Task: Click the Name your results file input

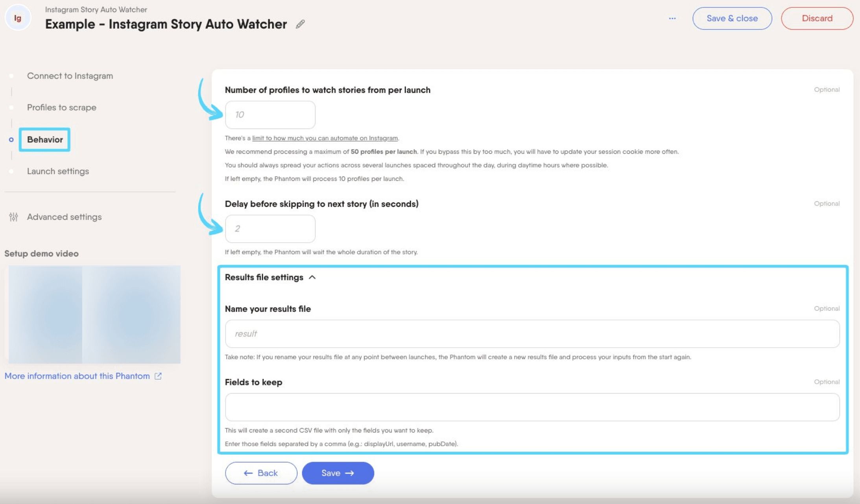Action: (x=532, y=333)
